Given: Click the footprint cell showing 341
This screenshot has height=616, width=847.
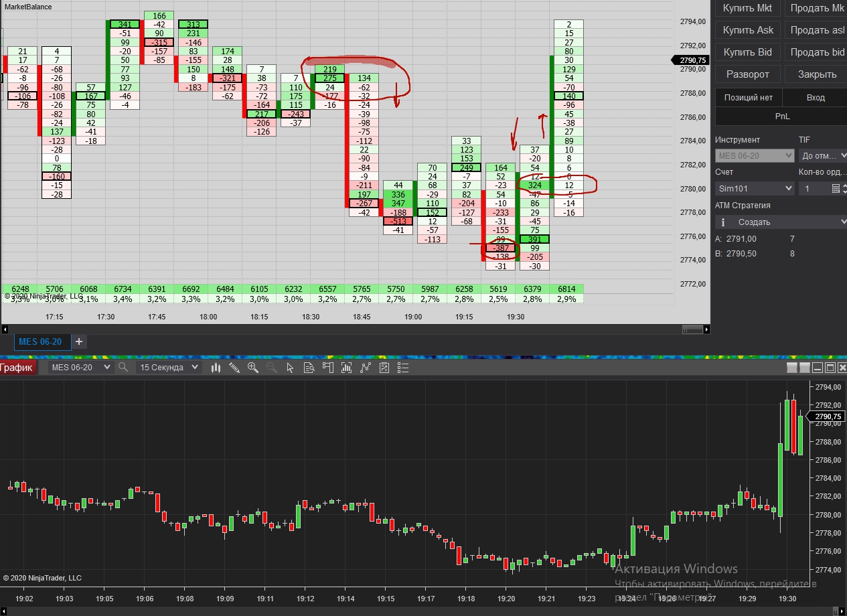Looking at the screenshot, I should click(x=125, y=24).
